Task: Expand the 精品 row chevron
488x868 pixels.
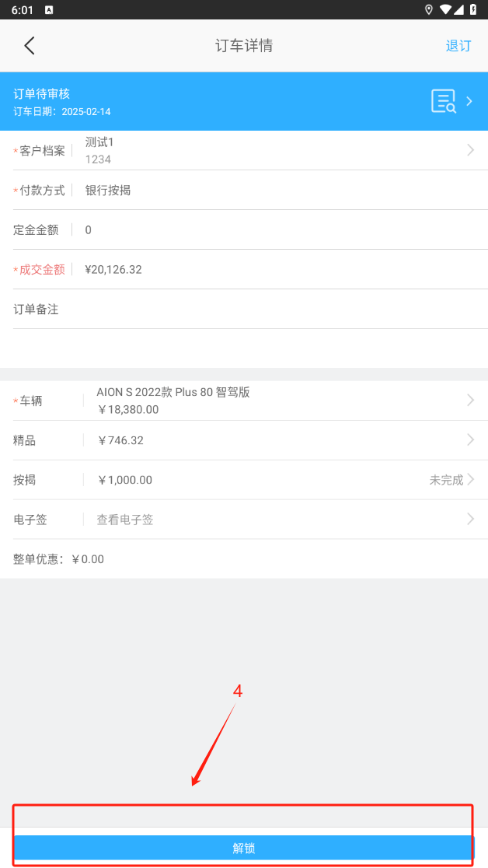Action: [x=470, y=440]
